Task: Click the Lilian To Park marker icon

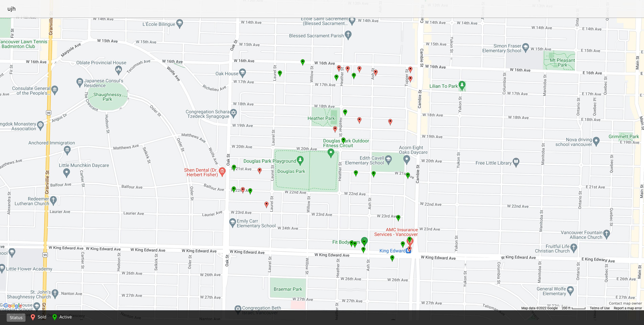Action: 462,85
